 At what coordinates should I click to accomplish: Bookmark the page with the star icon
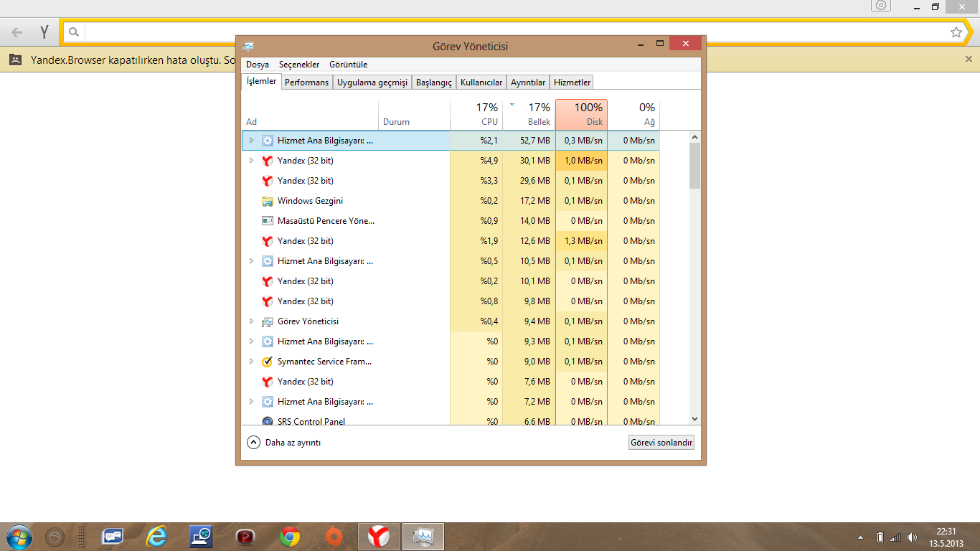(x=956, y=32)
